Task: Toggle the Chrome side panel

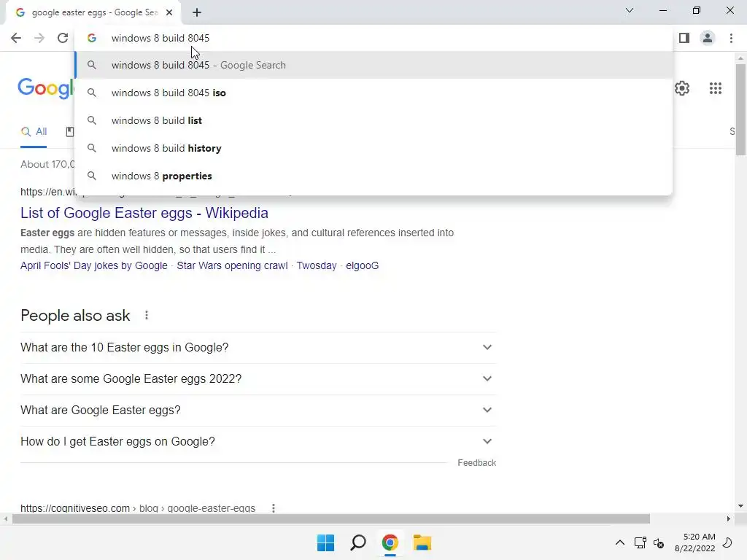Action: click(x=684, y=38)
